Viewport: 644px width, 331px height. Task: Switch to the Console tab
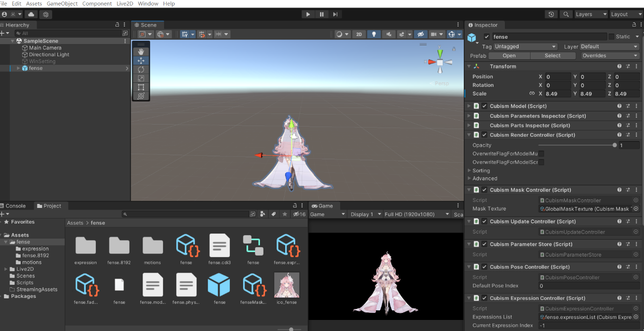click(x=13, y=206)
